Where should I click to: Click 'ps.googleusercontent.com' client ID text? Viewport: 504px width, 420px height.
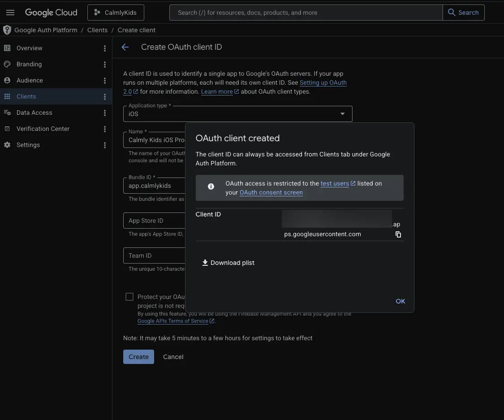(323, 234)
